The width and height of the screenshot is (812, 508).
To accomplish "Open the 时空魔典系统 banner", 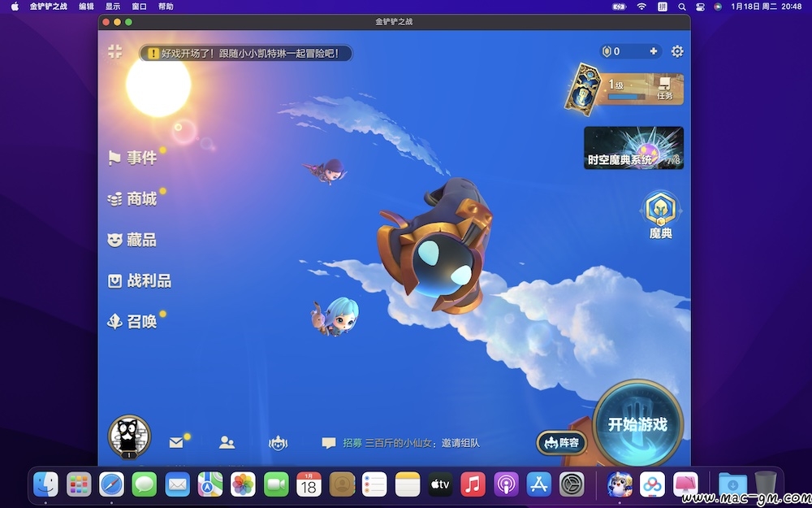I will tap(633, 148).
